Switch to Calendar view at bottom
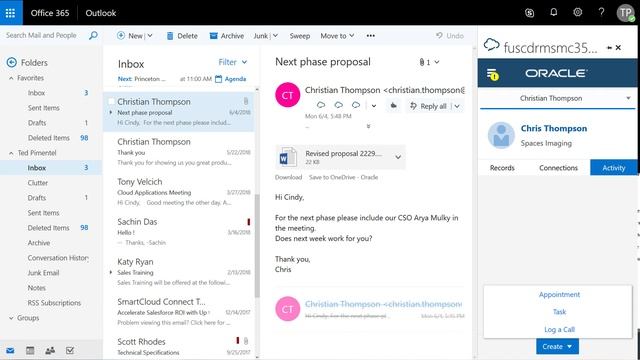Viewport: 640px width, 360px height. [x=30, y=351]
